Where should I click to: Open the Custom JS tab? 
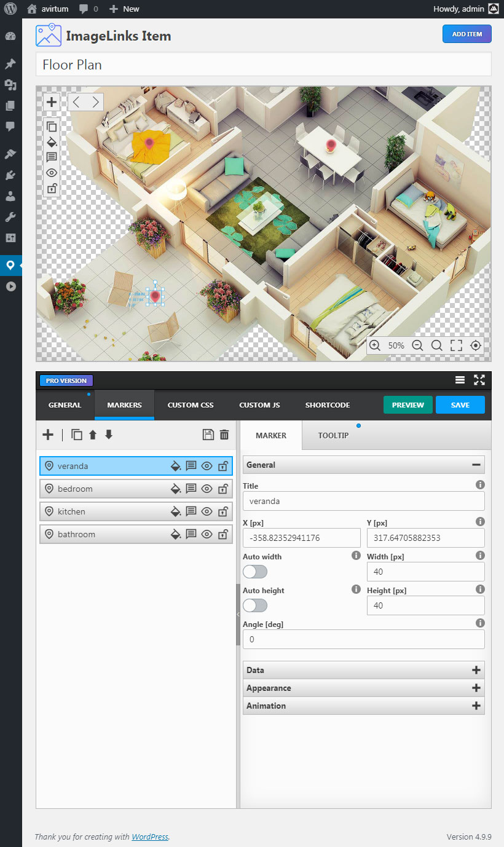click(259, 405)
